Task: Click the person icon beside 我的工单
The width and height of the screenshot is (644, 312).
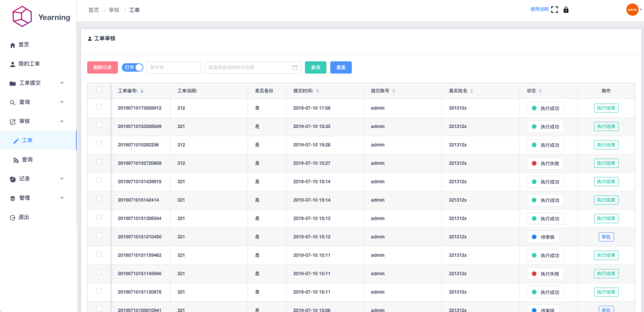Action: (x=13, y=64)
